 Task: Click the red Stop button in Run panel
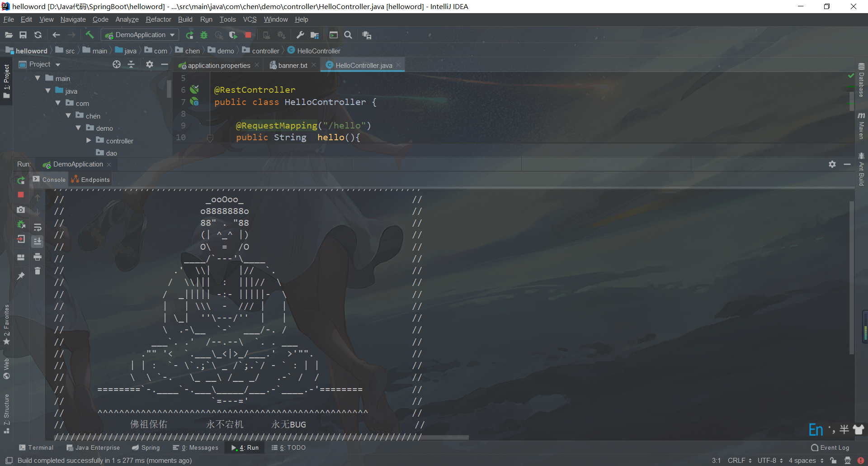click(x=21, y=195)
